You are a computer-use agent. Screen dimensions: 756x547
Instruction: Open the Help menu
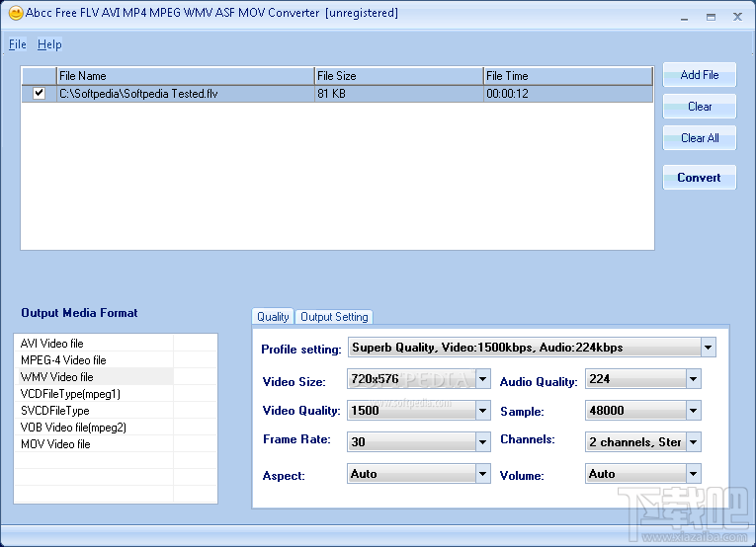coord(49,44)
